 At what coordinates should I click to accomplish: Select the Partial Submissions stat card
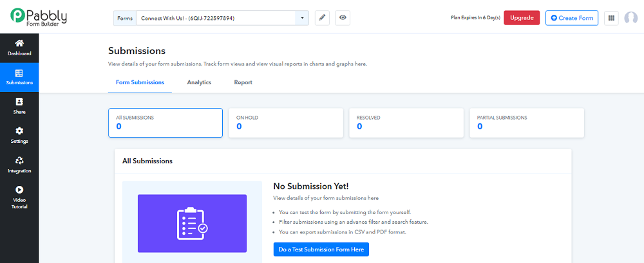point(527,123)
